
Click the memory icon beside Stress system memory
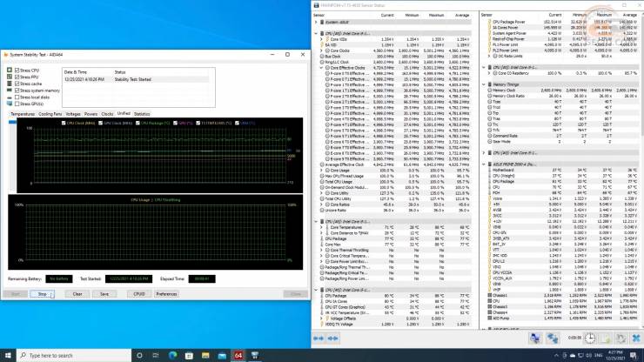pos(10,90)
